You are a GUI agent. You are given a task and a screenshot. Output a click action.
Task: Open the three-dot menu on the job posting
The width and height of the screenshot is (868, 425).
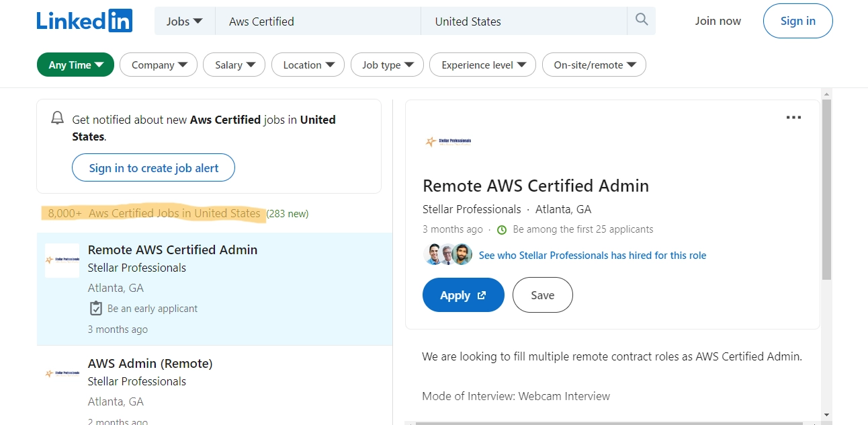tap(793, 117)
